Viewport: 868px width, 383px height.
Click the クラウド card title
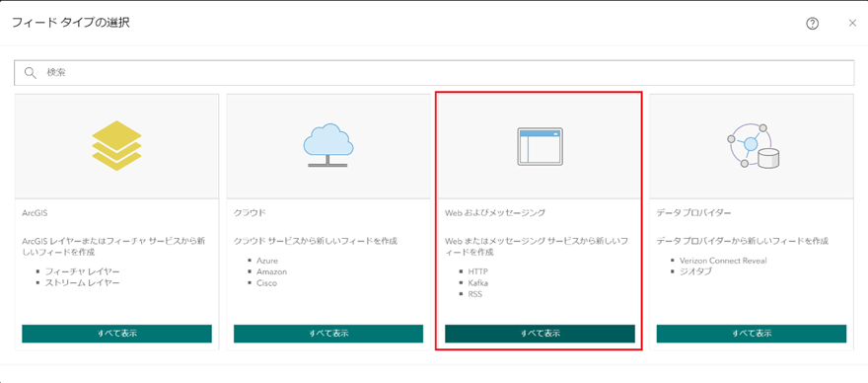click(250, 212)
